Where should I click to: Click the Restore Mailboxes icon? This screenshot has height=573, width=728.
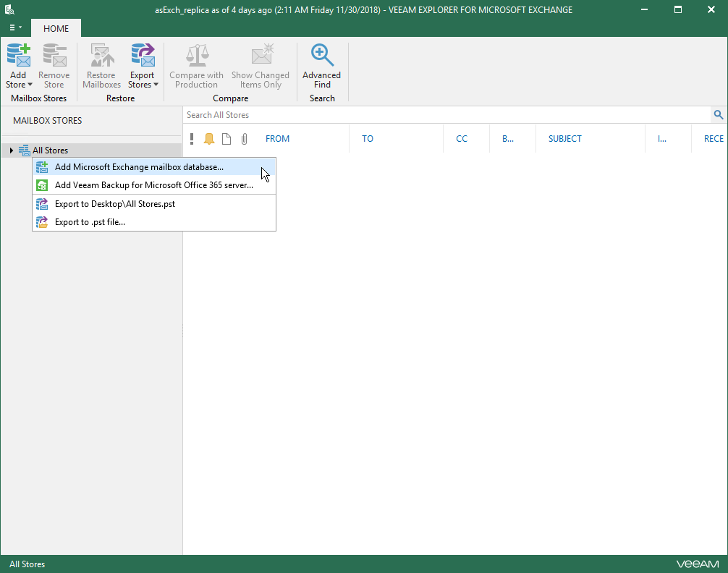point(102,55)
